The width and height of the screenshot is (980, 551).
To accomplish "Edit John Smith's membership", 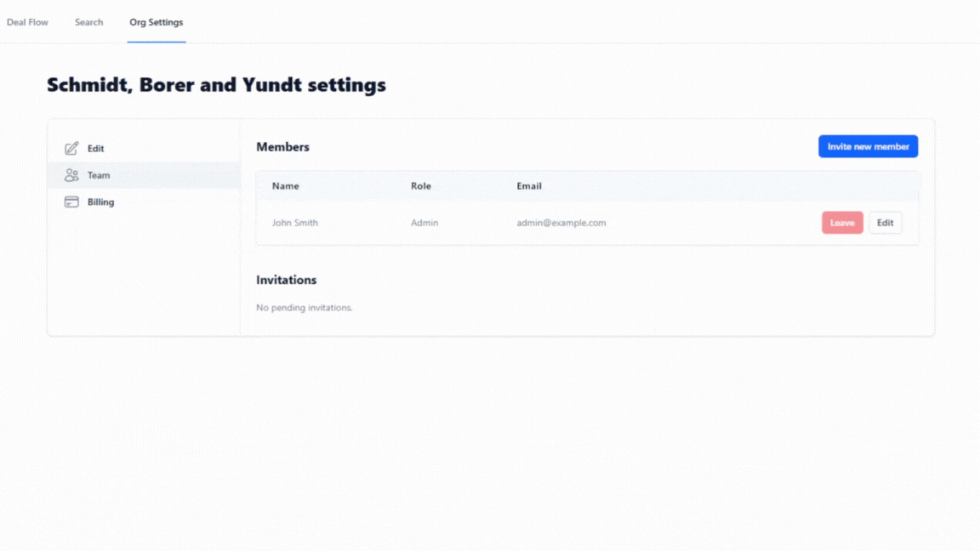I will [x=885, y=223].
